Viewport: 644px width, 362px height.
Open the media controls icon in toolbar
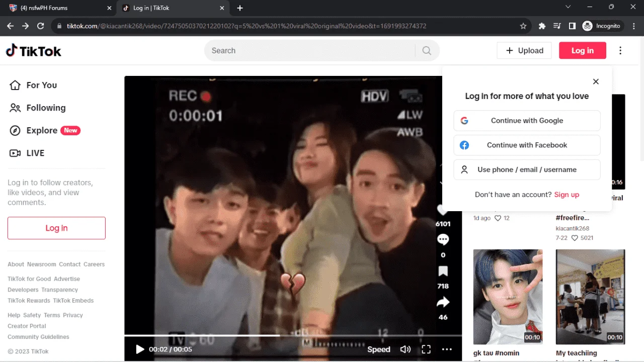coord(557,26)
